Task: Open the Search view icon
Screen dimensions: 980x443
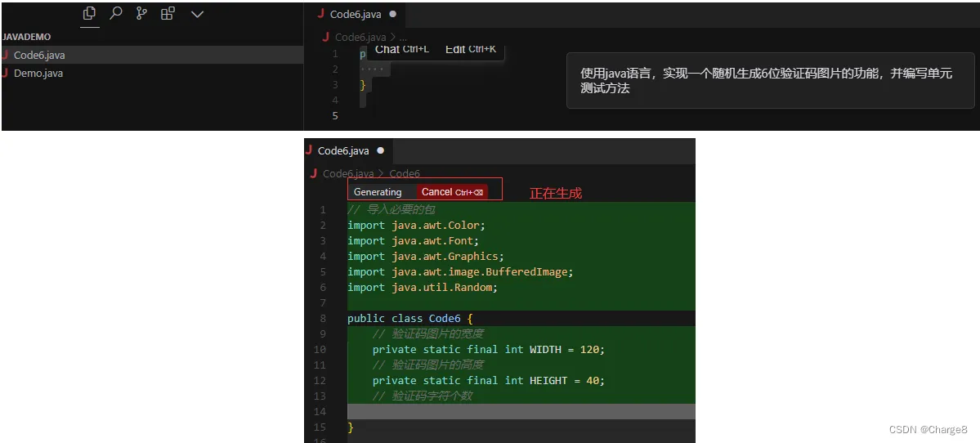Action: pos(116,14)
